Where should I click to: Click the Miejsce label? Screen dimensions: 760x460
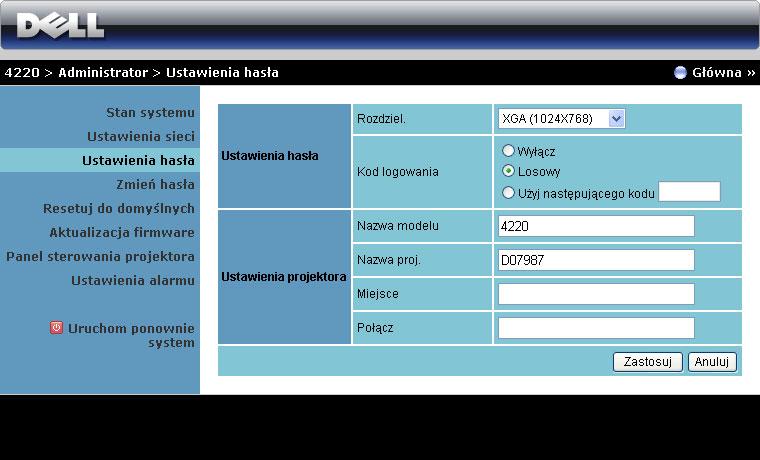378,293
